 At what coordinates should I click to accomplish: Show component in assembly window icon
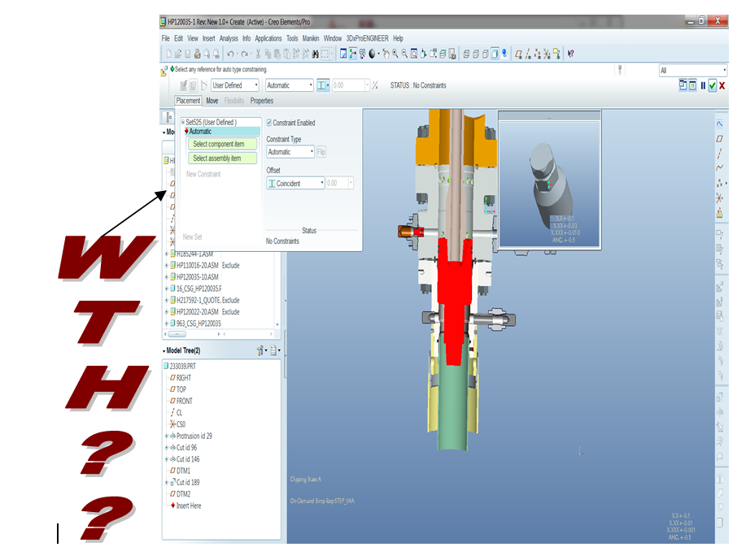[x=692, y=85]
